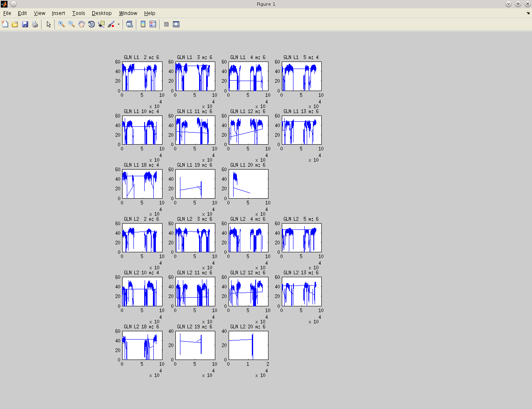Open the Tools menu
532x409 pixels.
[x=78, y=13]
